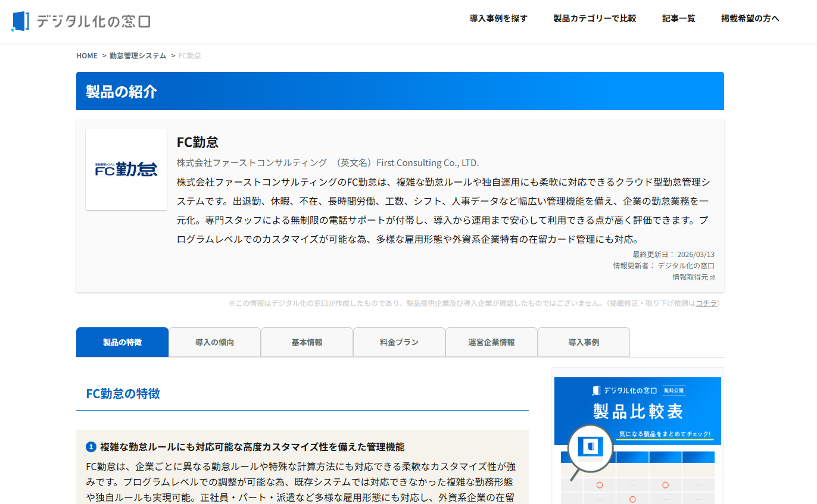The height and width of the screenshot is (504, 817).
Task: Click the HOME breadcrumb link
Action: click(87, 56)
